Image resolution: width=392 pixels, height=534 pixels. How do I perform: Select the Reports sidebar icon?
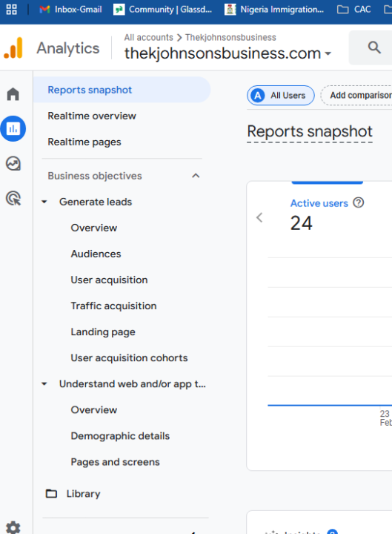click(13, 129)
